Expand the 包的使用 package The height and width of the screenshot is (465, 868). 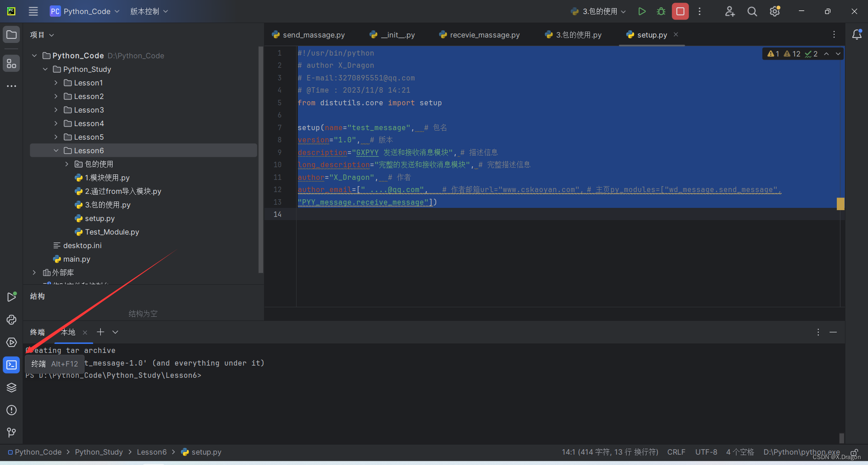coord(67,164)
